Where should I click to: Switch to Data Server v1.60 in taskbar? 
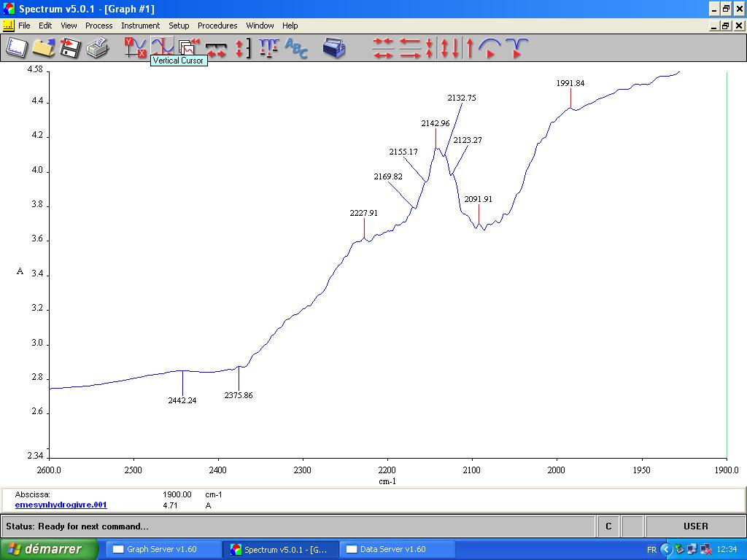(x=392, y=549)
